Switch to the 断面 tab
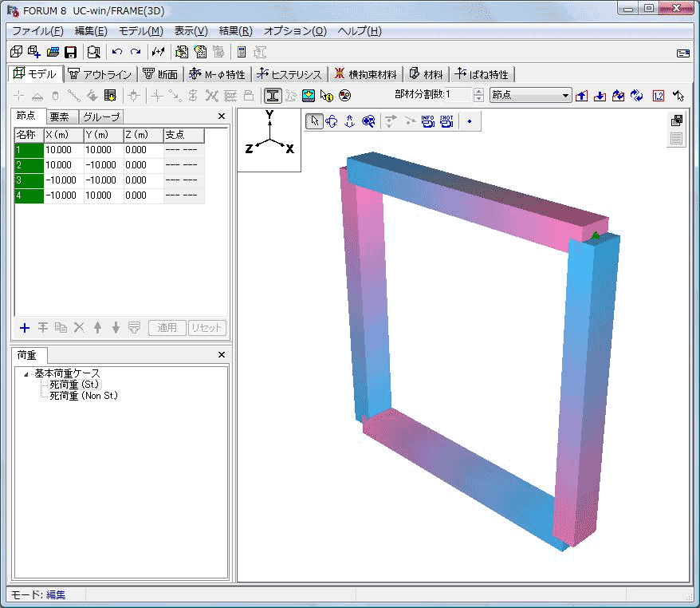 click(x=160, y=75)
